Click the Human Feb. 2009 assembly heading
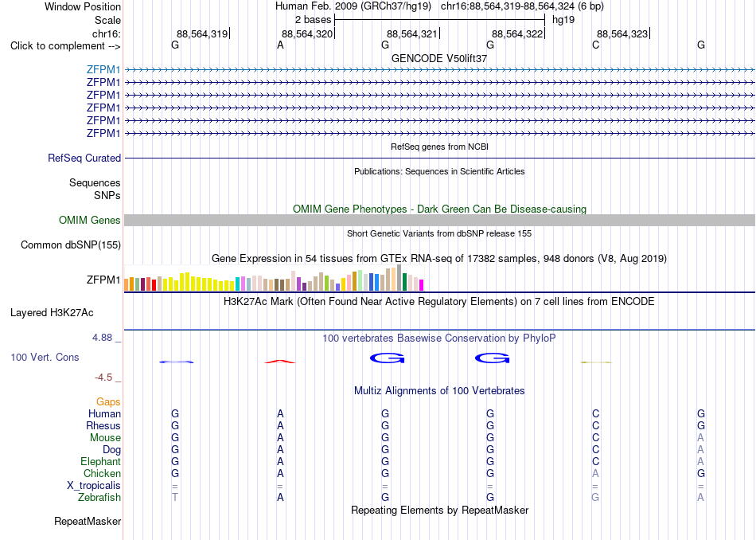 (353, 6)
